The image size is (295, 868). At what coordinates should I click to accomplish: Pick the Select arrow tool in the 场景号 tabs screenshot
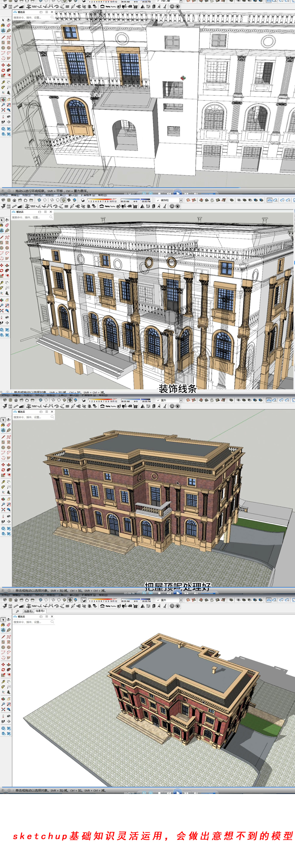point(3,620)
